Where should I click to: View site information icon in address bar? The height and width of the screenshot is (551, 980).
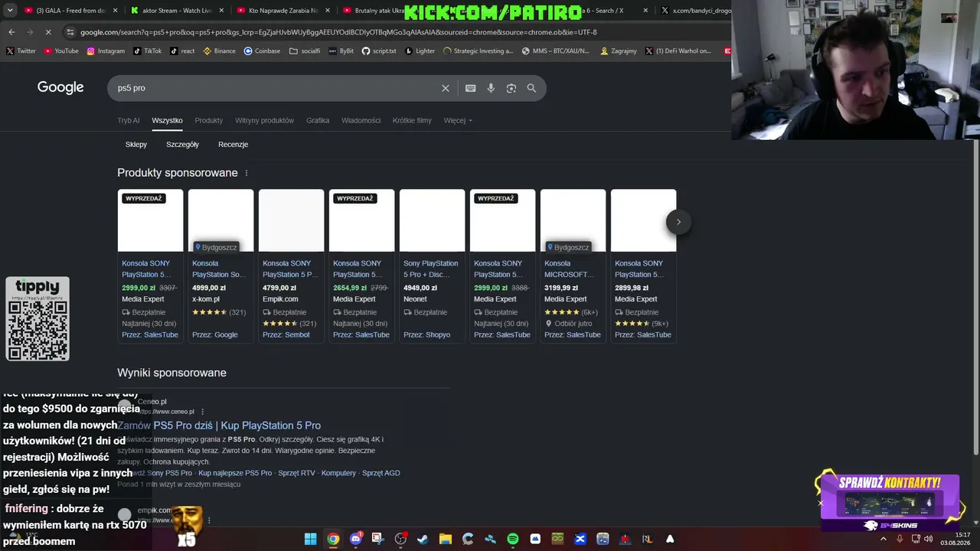tap(70, 32)
